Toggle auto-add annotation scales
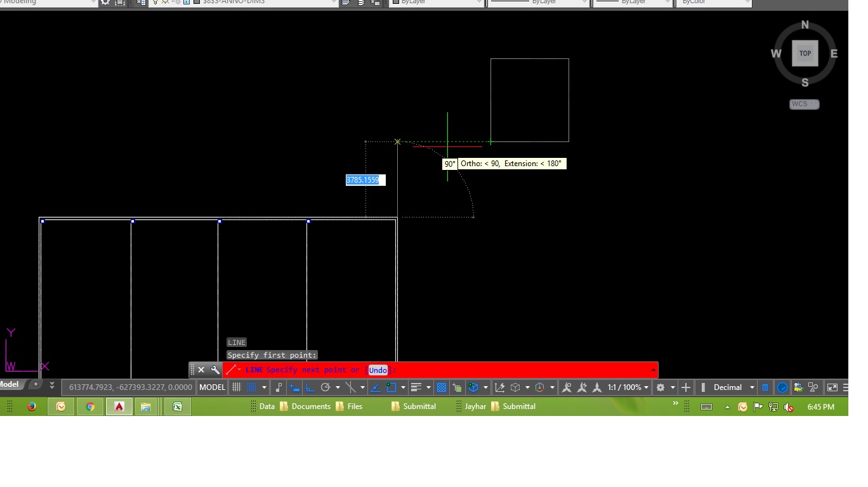 tap(582, 387)
